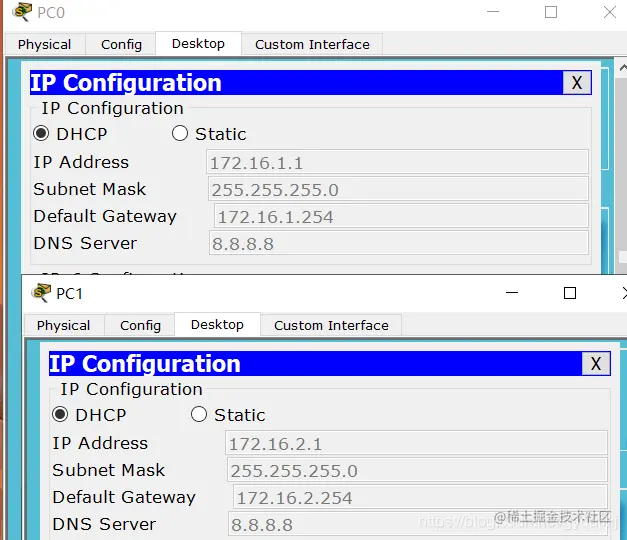627x540 pixels.
Task: Select DHCP radio button in PC1 window
Action: click(60, 414)
